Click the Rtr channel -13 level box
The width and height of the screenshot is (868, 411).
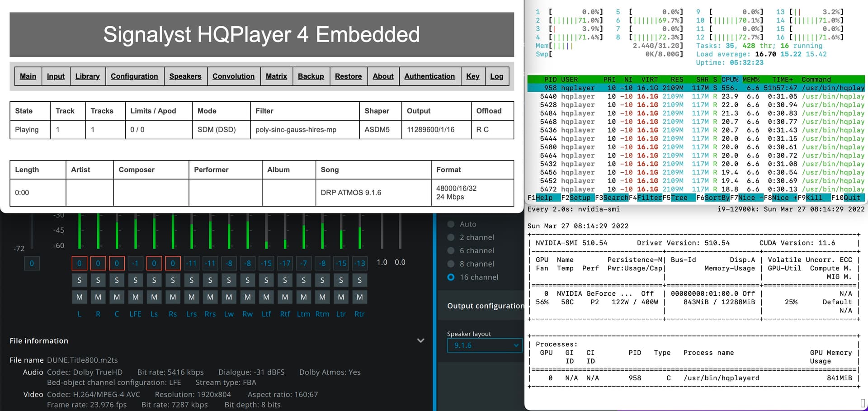click(x=360, y=263)
